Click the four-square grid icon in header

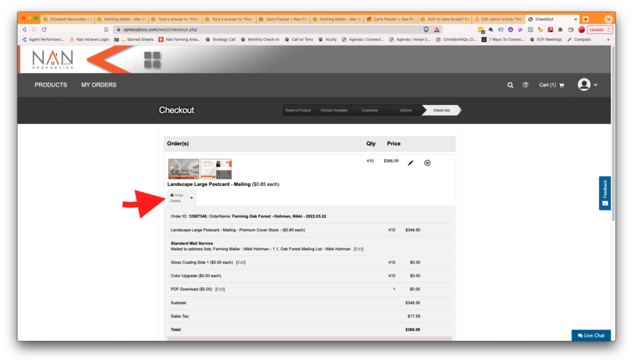(x=152, y=60)
